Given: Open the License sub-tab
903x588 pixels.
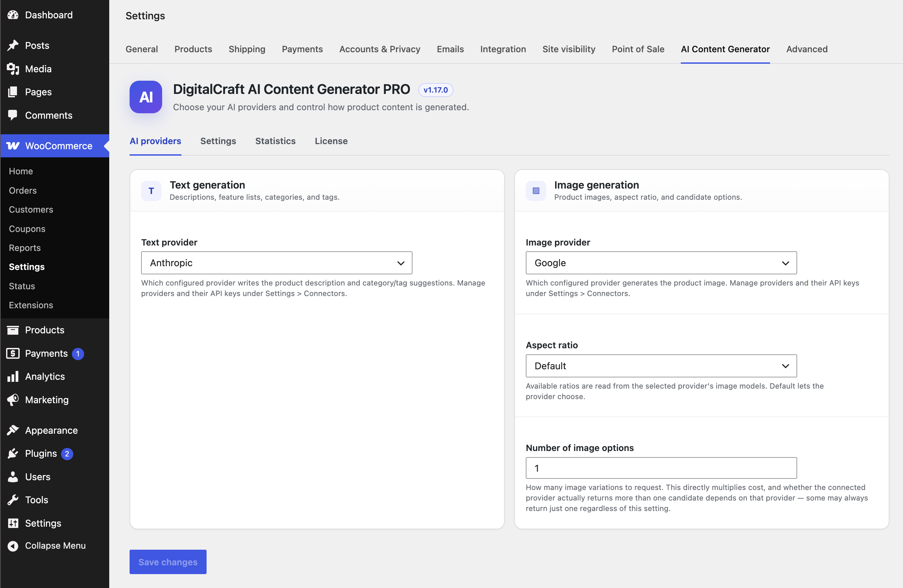Looking at the screenshot, I should tap(331, 141).
